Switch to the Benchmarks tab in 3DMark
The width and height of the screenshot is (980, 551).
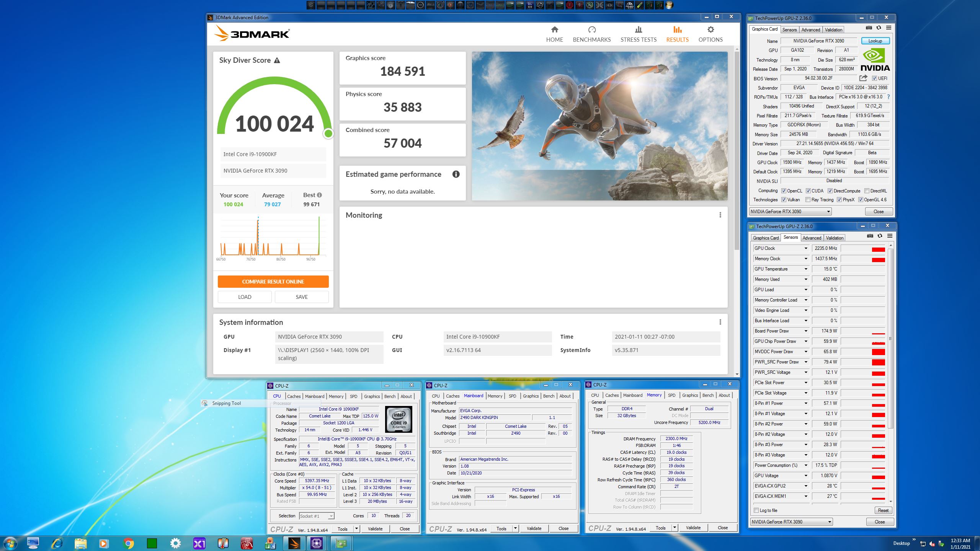point(591,34)
